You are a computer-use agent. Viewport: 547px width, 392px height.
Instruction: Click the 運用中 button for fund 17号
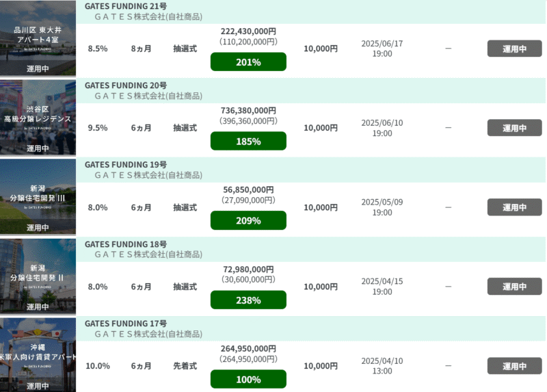tap(515, 366)
